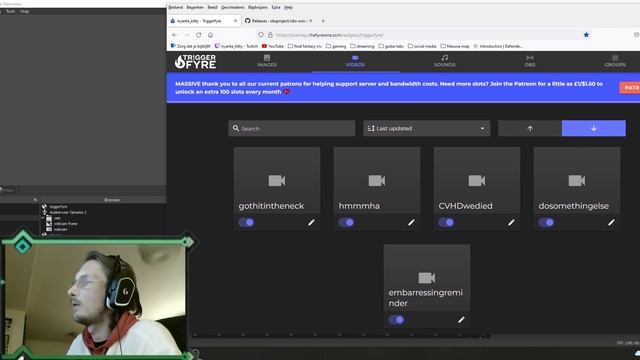This screenshot has height=360, width=640.
Task: Open the OBS Help menu
Action: tap(24, 11)
